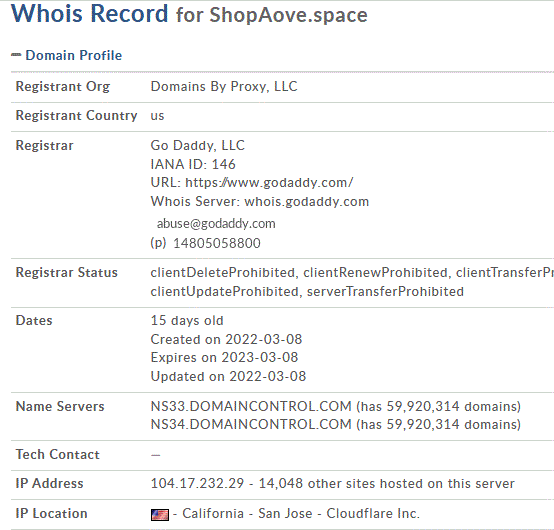The image size is (554, 530).
Task: Click the phone number 14805058800
Action: tap(217, 243)
